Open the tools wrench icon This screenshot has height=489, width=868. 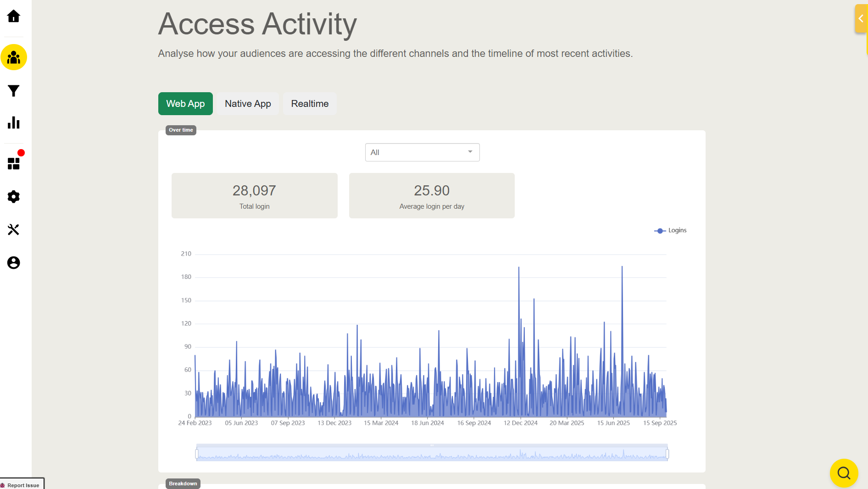click(x=14, y=229)
